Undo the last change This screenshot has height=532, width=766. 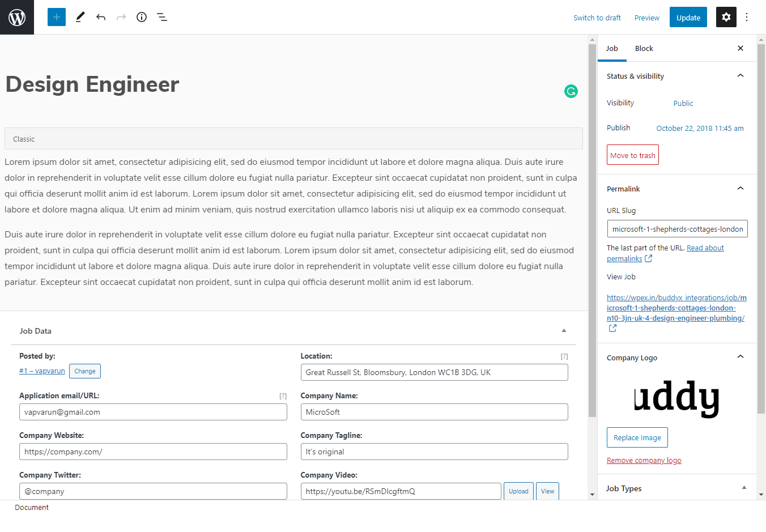pos(101,17)
